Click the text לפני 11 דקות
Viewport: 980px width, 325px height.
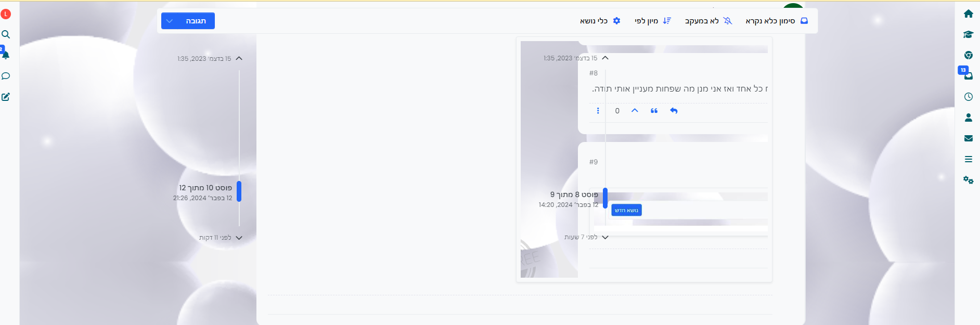pyautogui.click(x=215, y=238)
